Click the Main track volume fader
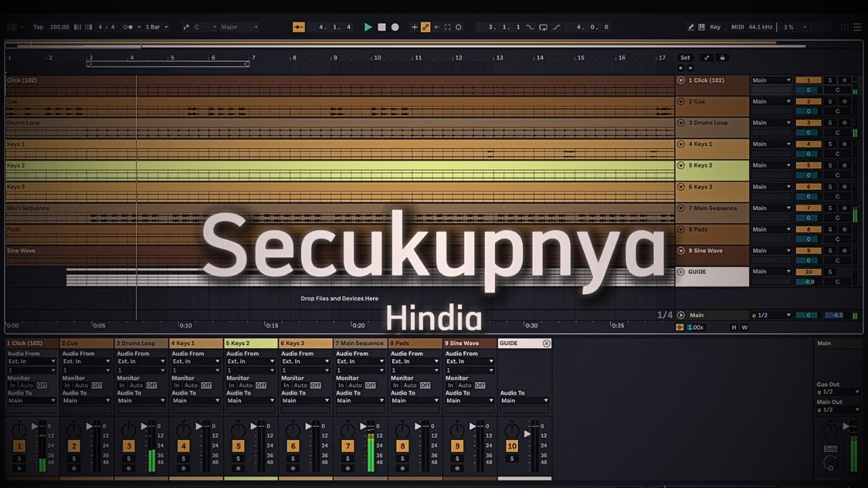Viewport: 868px width, 488px height. 846,426
